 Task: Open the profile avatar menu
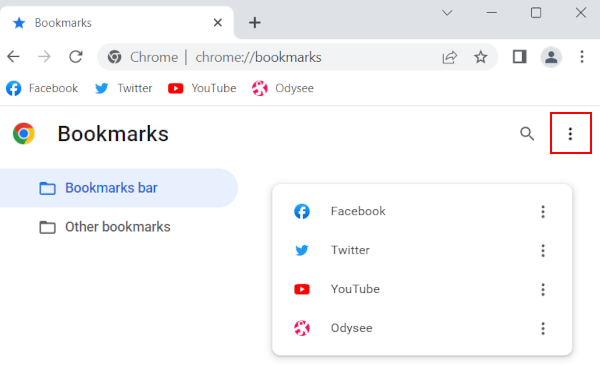pos(551,57)
